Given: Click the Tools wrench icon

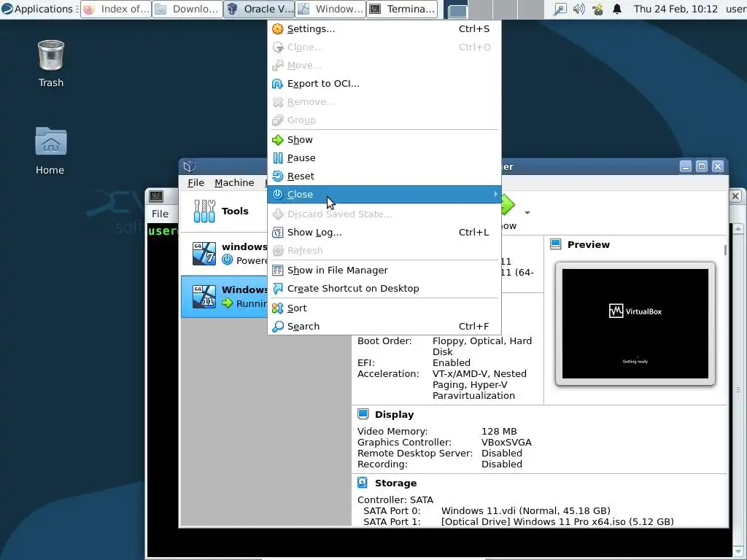Looking at the screenshot, I should [x=204, y=211].
